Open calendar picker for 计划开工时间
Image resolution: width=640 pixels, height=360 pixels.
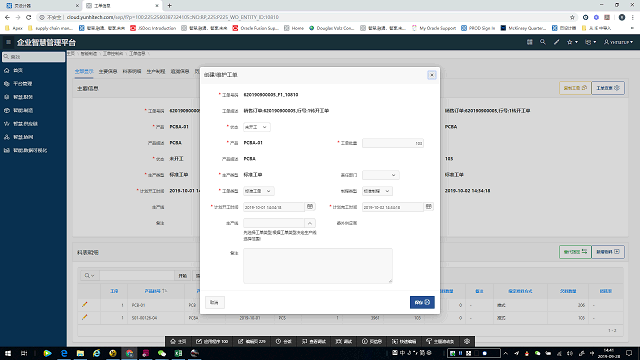tap(310, 207)
